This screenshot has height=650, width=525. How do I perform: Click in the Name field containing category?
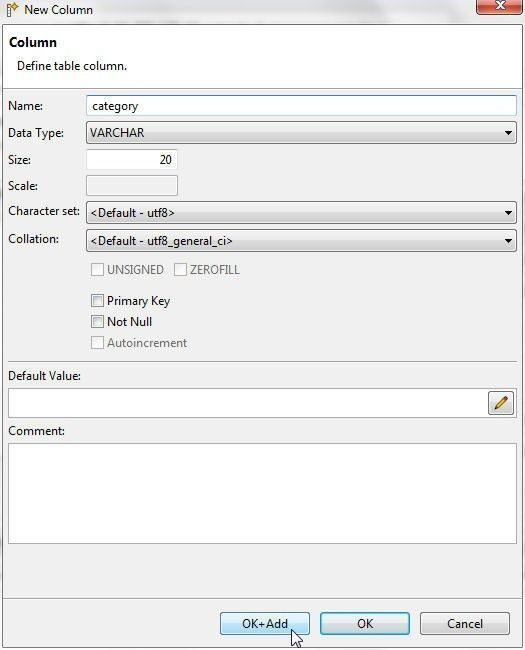(x=301, y=106)
